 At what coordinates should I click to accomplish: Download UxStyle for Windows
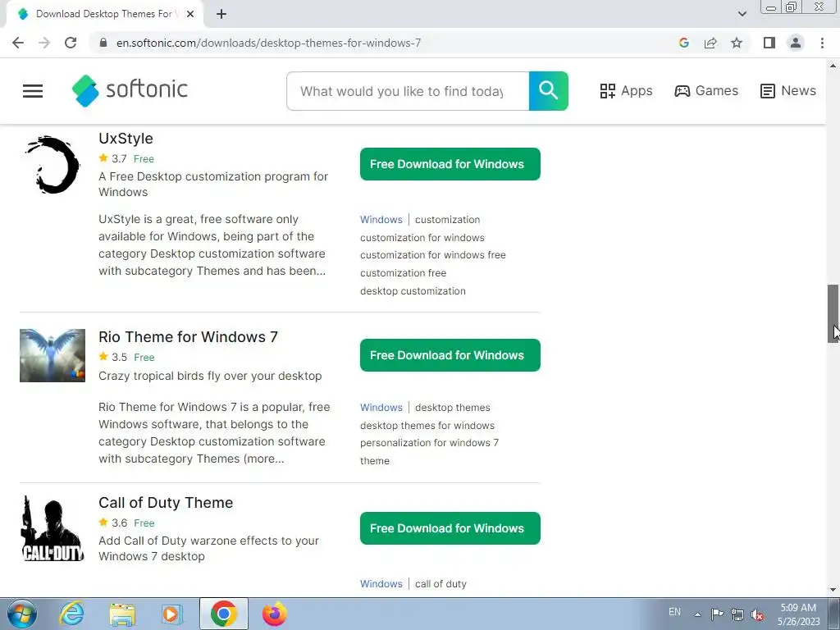[450, 164]
